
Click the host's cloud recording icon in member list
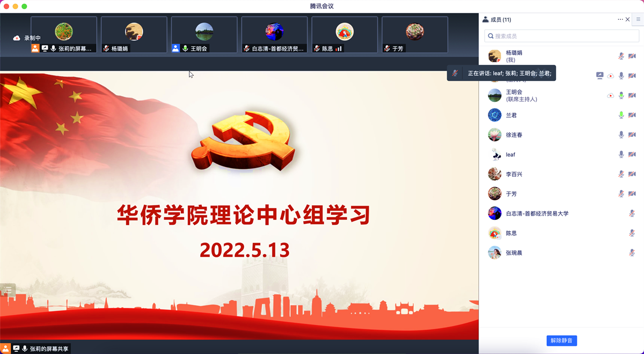pyautogui.click(x=611, y=76)
